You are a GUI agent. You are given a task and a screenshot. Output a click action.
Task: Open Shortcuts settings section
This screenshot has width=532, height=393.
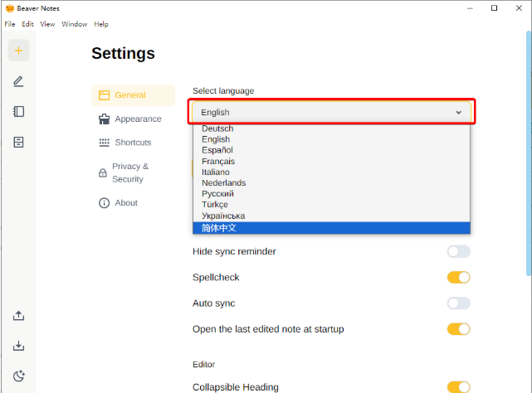coord(133,143)
